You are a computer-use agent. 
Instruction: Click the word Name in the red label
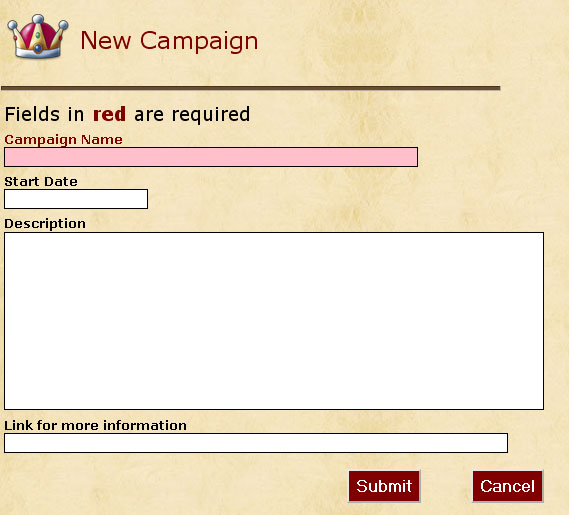click(x=102, y=139)
